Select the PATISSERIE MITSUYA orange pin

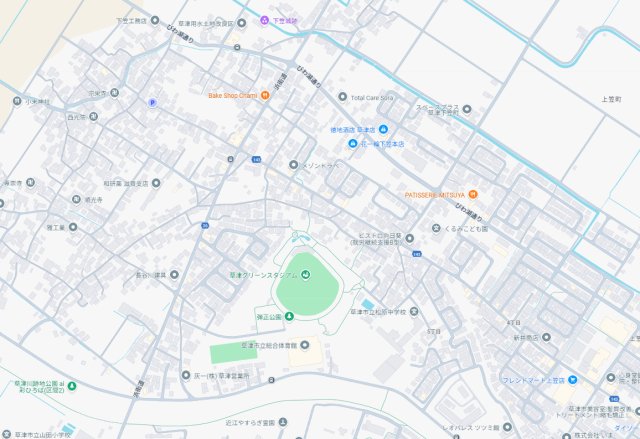pyautogui.click(x=473, y=194)
